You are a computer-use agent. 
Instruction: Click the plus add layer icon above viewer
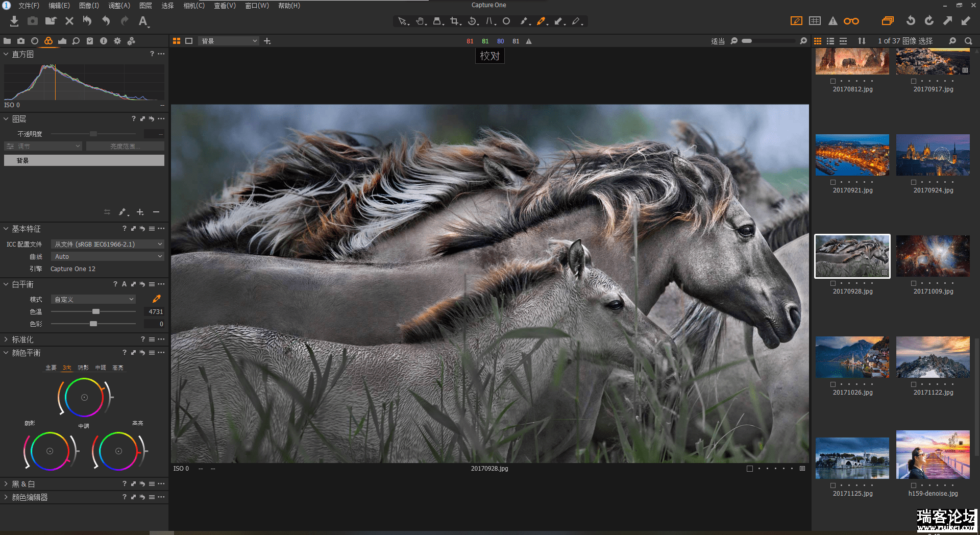pyautogui.click(x=267, y=41)
